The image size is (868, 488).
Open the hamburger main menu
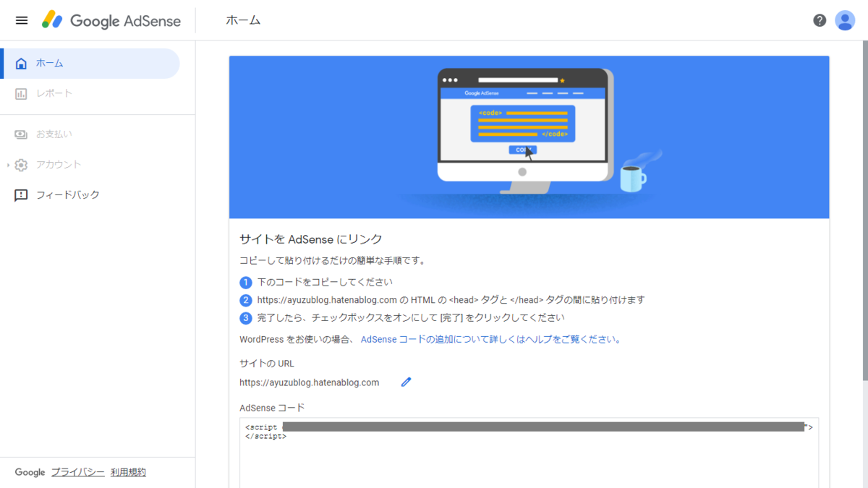[22, 20]
